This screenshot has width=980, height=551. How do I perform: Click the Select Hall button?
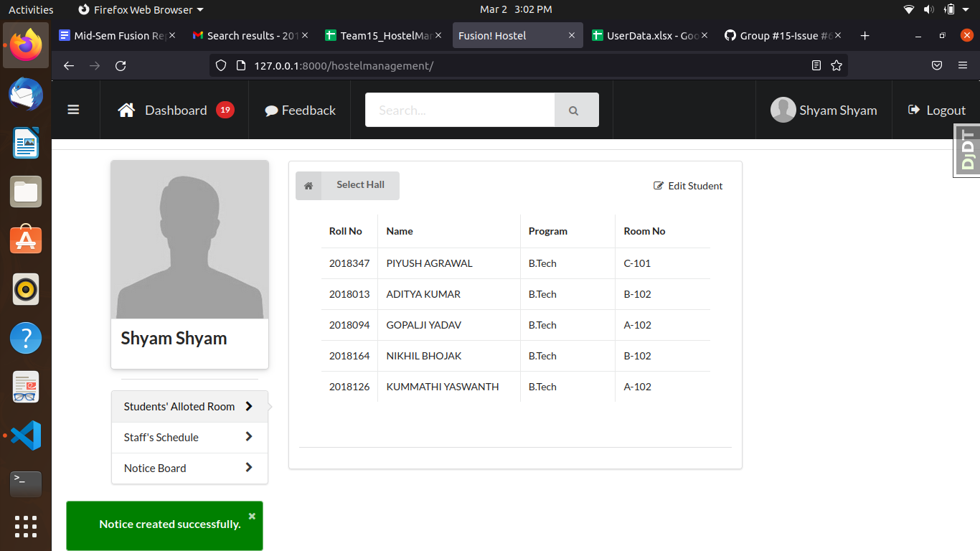coord(347,186)
